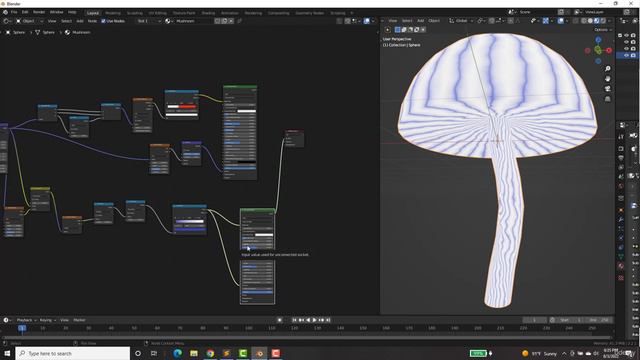
Task: Switch to the Modeling workspace tab
Action: click(x=113, y=13)
